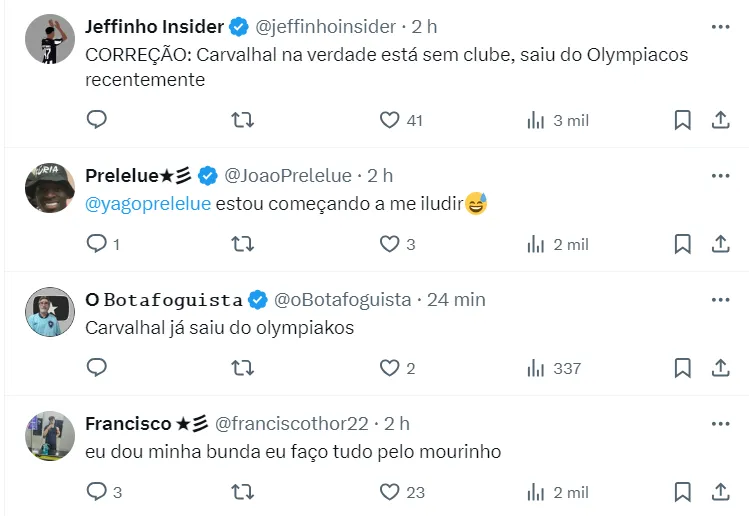The image size is (749, 516).
Task: Reply to Francisco's tweet with 3 replies
Action: [x=97, y=492]
